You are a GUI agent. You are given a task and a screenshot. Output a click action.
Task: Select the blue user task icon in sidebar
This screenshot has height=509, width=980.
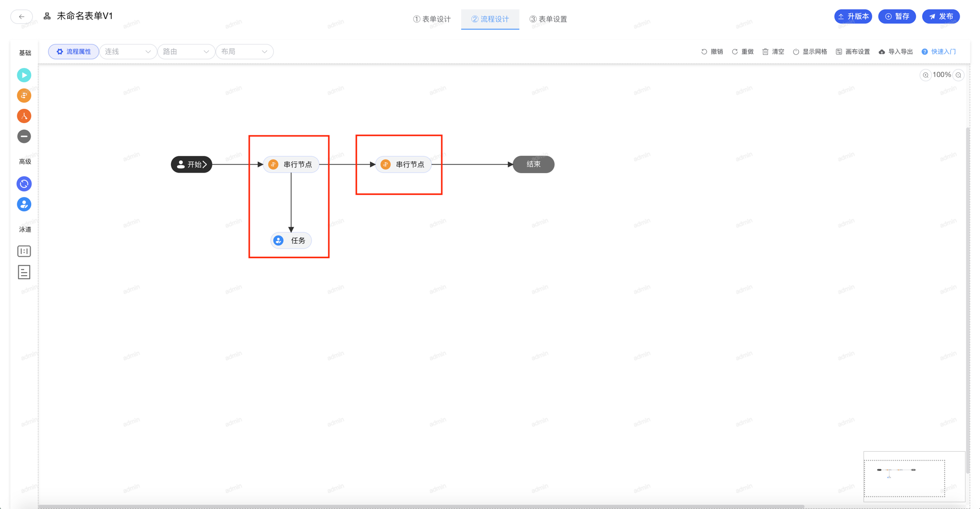point(24,204)
